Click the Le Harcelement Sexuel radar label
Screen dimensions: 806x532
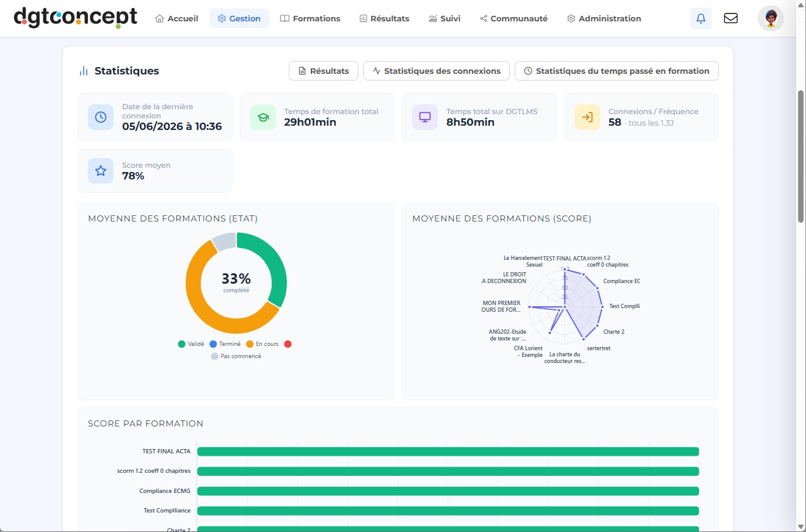[523, 261]
